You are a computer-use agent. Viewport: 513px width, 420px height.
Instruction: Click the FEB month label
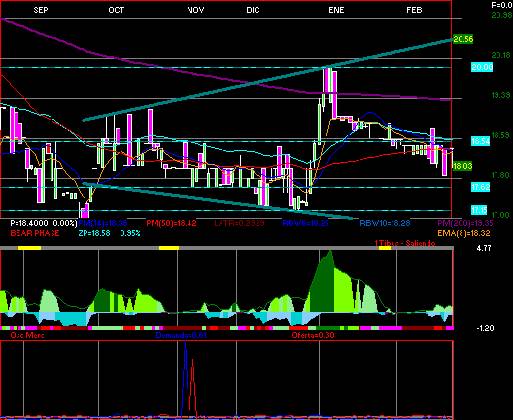point(414,10)
